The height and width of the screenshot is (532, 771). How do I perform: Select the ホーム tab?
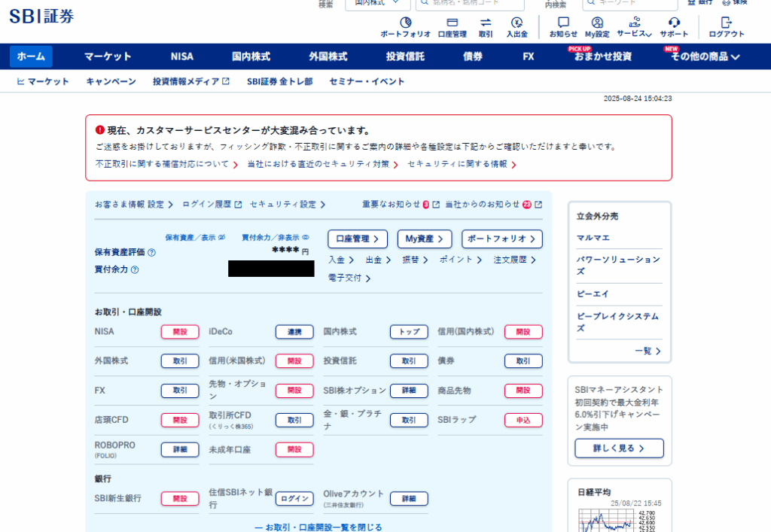31,56
